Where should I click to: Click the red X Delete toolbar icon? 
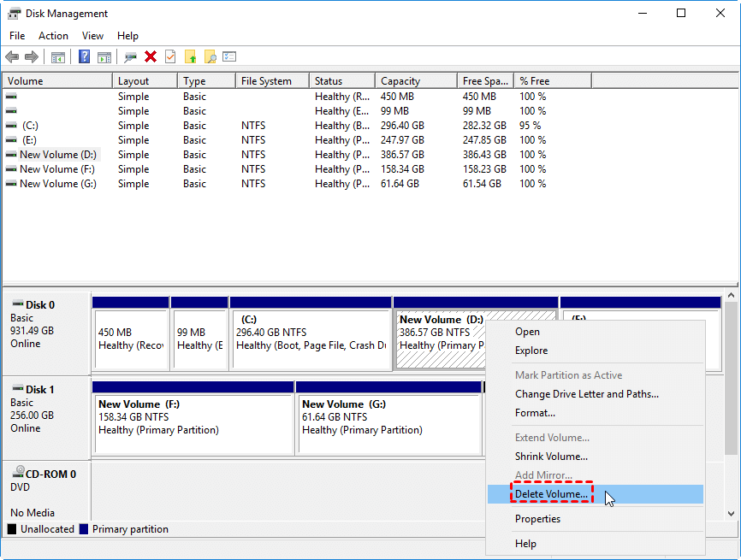coord(151,57)
